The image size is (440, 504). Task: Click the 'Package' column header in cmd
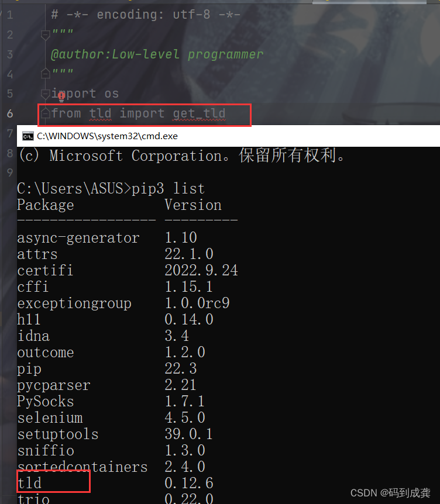[46, 205]
